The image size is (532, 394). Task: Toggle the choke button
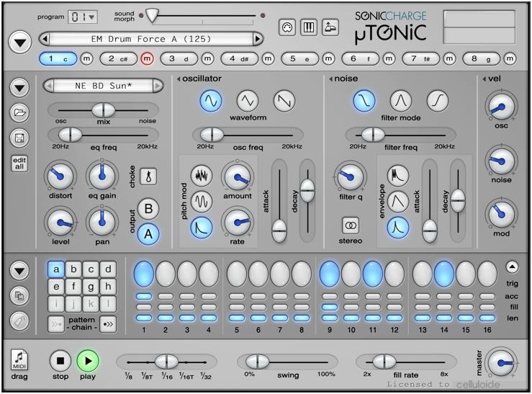(148, 176)
